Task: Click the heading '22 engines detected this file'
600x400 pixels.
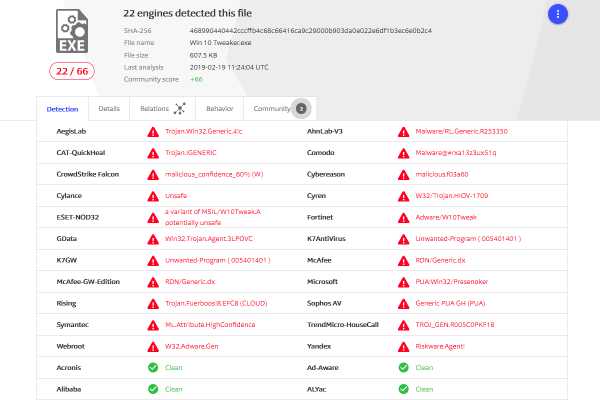Action: pos(188,13)
